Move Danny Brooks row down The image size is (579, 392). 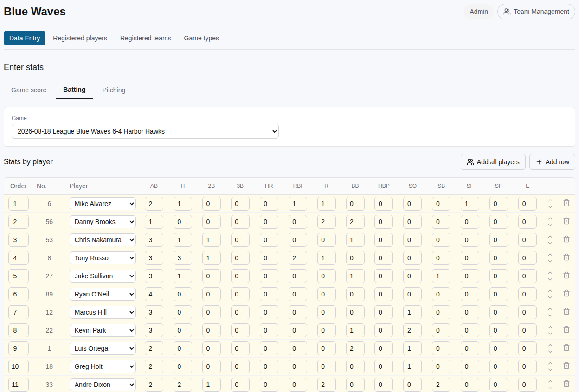550,225
